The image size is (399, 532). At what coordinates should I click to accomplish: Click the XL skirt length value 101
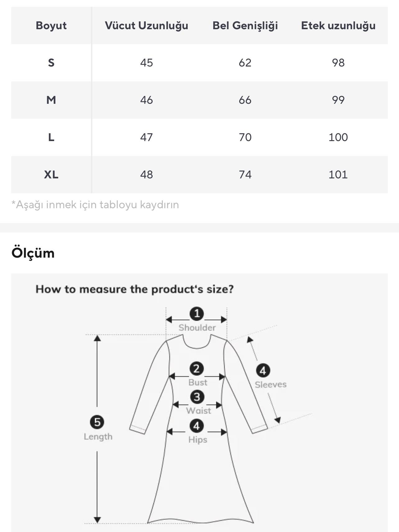point(338,175)
